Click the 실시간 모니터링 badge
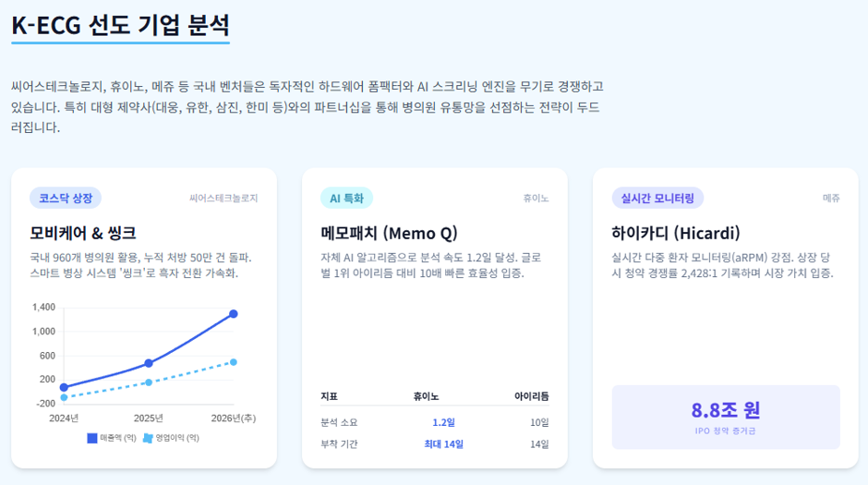Viewport: 868px width, 485px height. click(657, 199)
